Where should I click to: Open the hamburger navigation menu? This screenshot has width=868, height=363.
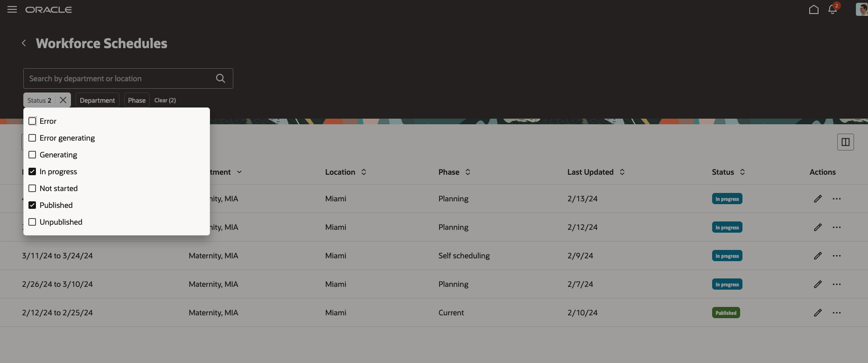(12, 10)
